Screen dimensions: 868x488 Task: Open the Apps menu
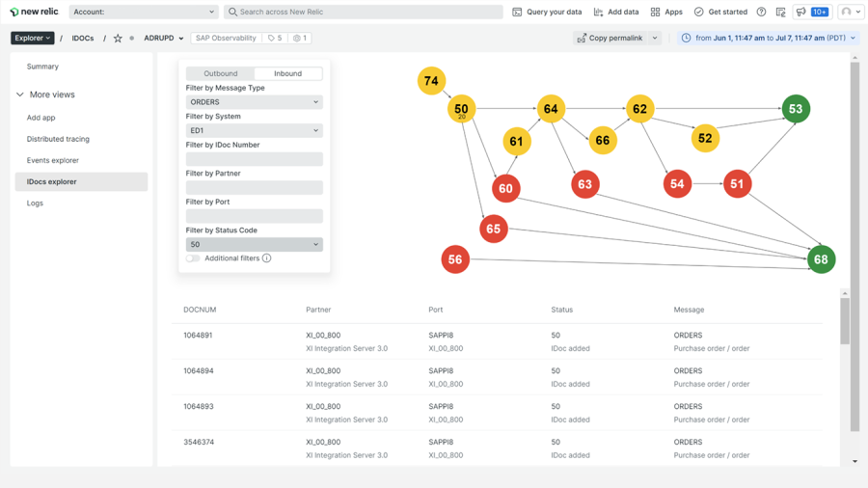coord(666,12)
